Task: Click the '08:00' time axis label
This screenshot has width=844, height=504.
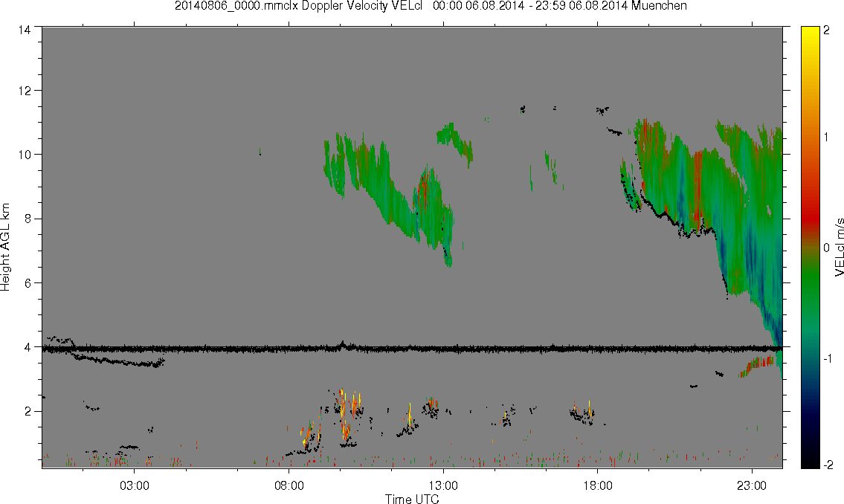Action: pyautogui.click(x=289, y=485)
